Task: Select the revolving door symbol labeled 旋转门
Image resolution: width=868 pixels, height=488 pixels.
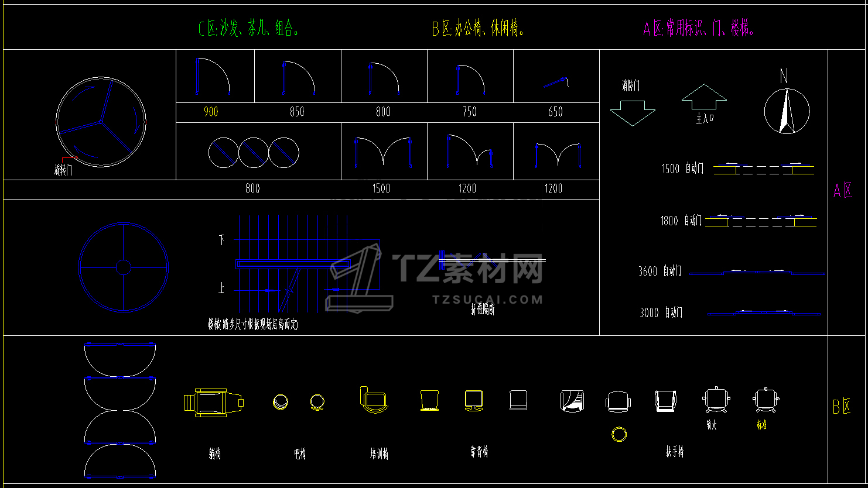Action: click(101, 121)
